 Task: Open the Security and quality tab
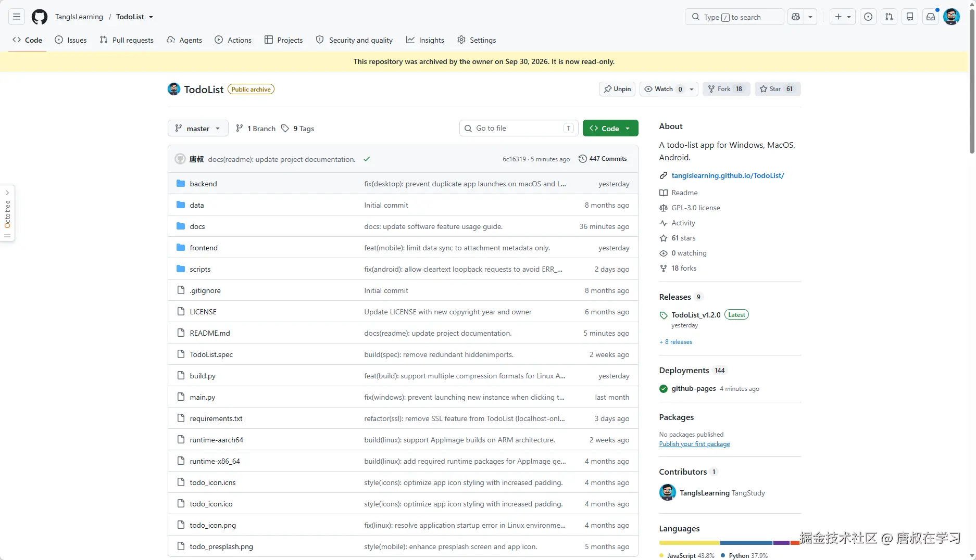tap(355, 40)
